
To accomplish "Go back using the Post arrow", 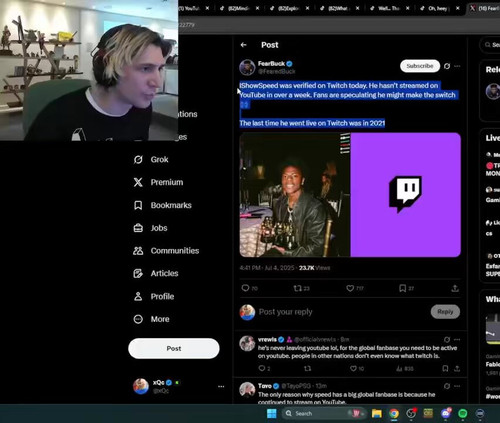I will click(x=244, y=45).
